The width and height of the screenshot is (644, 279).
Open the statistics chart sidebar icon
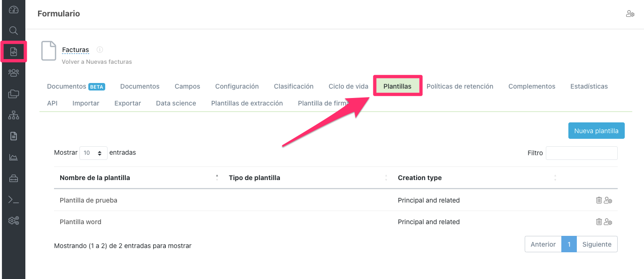click(x=14, y=157)
